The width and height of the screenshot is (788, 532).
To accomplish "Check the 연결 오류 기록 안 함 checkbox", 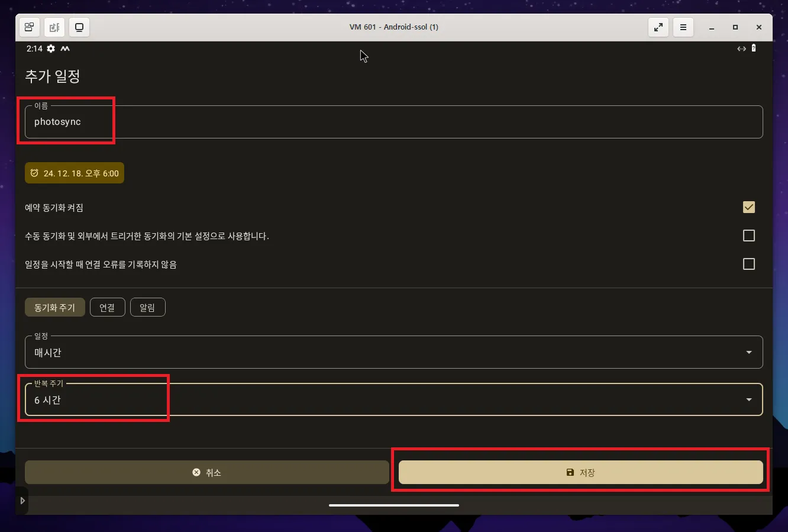I will 748,264.
